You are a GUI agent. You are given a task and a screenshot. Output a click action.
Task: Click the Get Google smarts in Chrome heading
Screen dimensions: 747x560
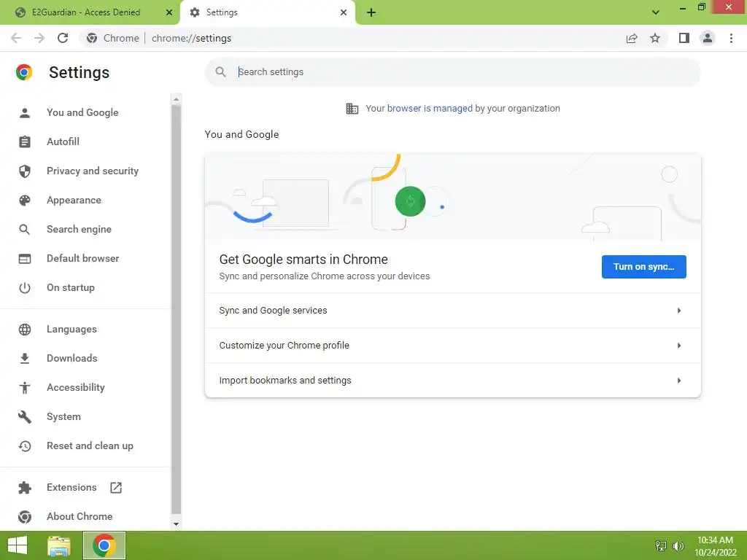coord(303,260)
